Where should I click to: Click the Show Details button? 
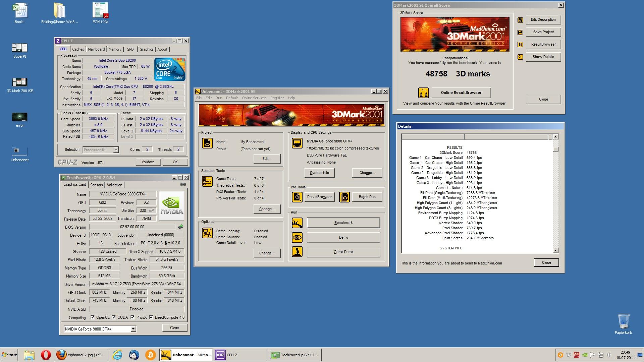point(543,57)
